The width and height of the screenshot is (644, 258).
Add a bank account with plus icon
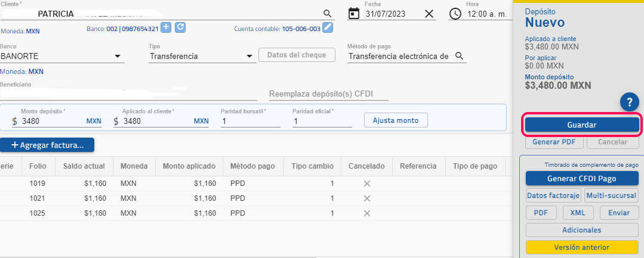[167, 27]
